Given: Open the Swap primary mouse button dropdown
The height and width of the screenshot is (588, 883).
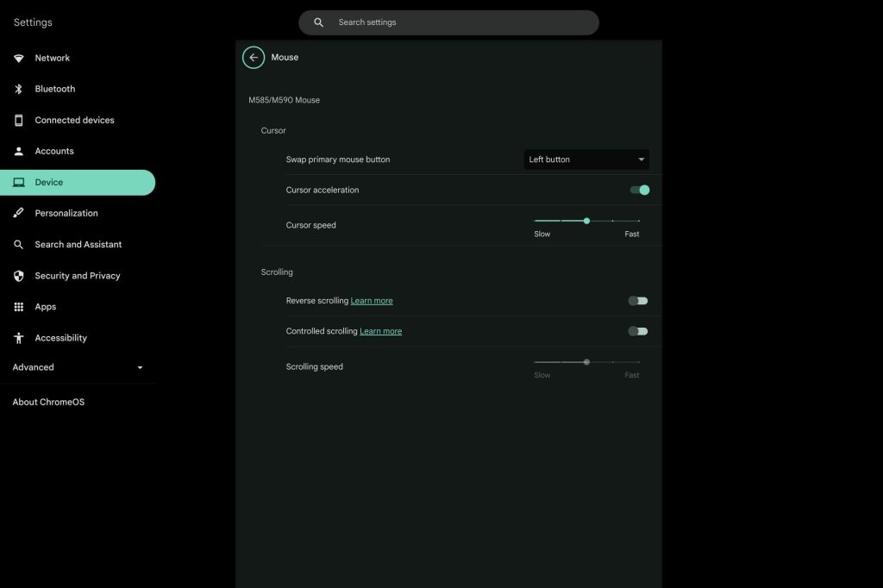Looking at the screenshot, I should (x=586, y=160).
